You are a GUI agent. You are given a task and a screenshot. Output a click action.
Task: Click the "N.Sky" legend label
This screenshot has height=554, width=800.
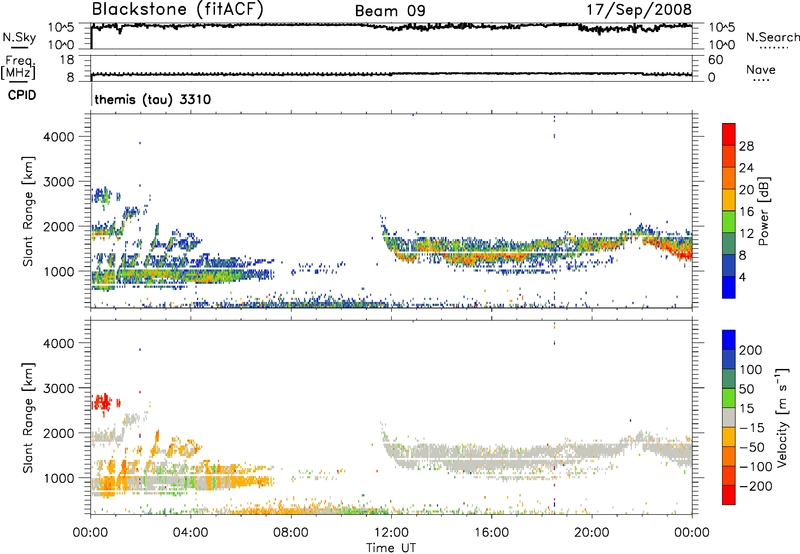pyautogui.click(x=19, y=37)
